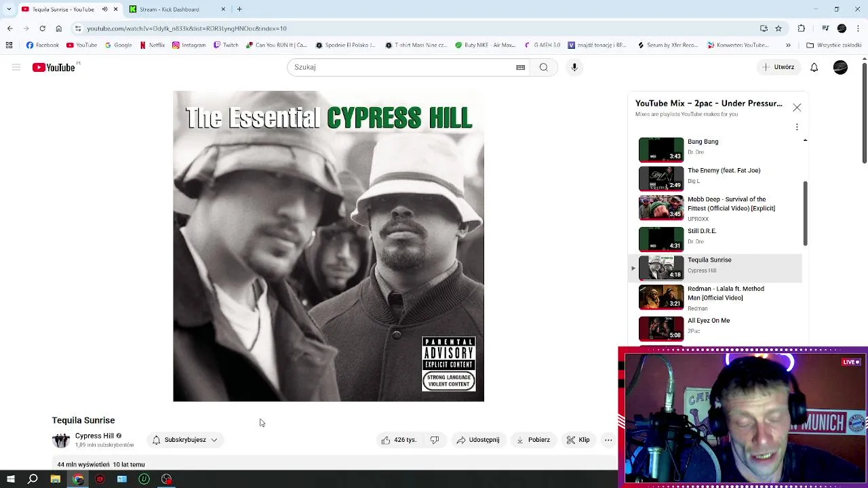Click the Pobierz download button
This screenshot has height=488, width=868.
(x=533, y=440)
